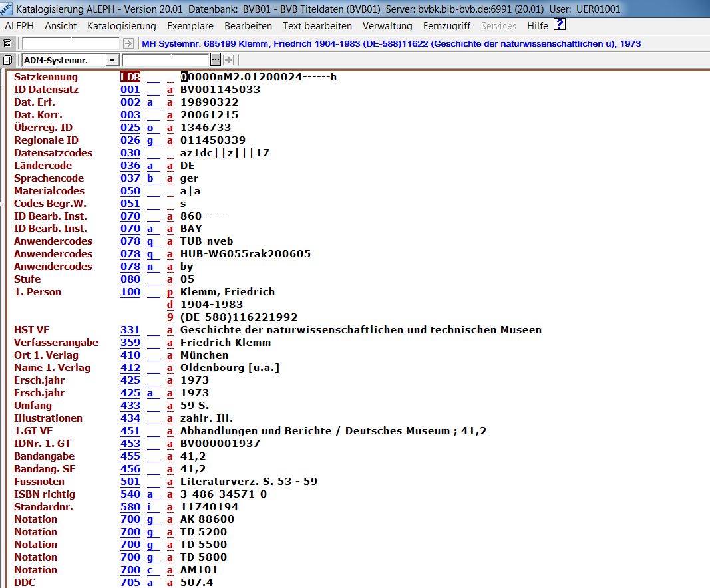
Task: Open the Exemplare menu
Action: click(x=190, y=26)
